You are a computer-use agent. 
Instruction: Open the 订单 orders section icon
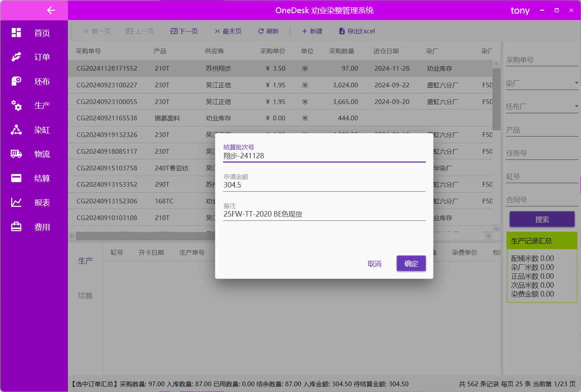16,57
